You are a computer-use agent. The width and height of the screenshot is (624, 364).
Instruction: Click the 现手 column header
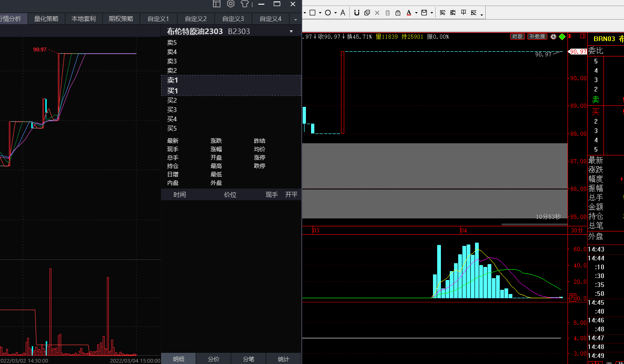click(272, 195)
